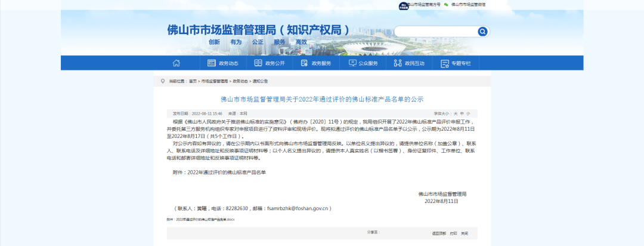Set font size to 小
The image size is (644, 246).
click(x=468, y=113)
